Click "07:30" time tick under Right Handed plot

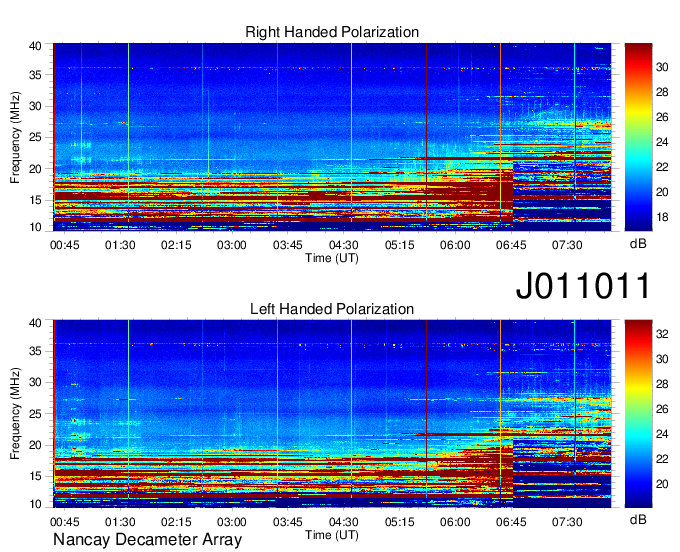pos(567,245)
